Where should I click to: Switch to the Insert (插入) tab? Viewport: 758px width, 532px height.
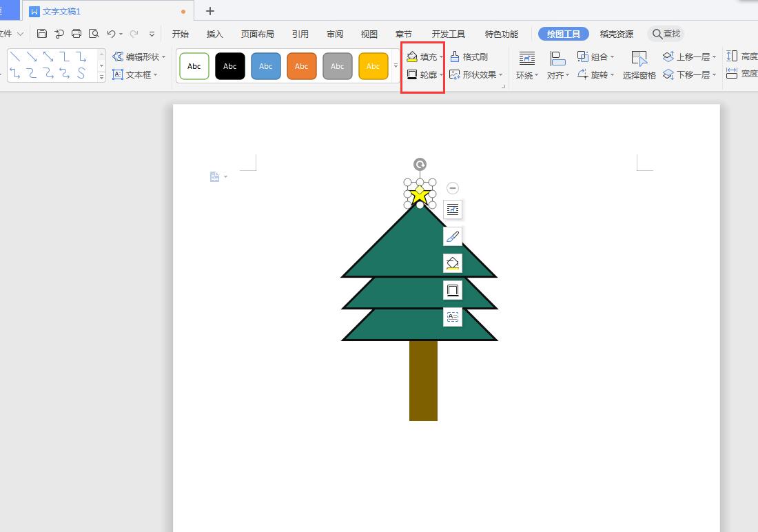pyautogui.click(x=215, y=34)
